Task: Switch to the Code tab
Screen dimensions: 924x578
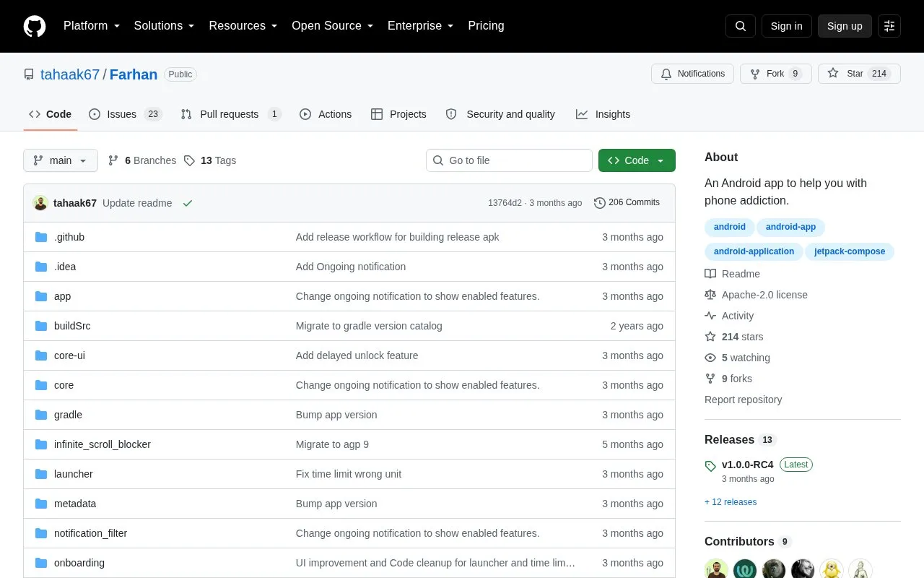Action: [50, 114]
